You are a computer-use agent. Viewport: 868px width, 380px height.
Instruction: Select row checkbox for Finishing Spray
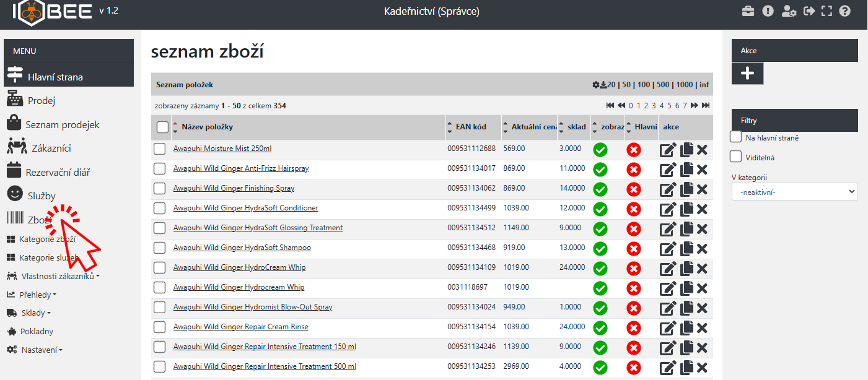[160, 189]
